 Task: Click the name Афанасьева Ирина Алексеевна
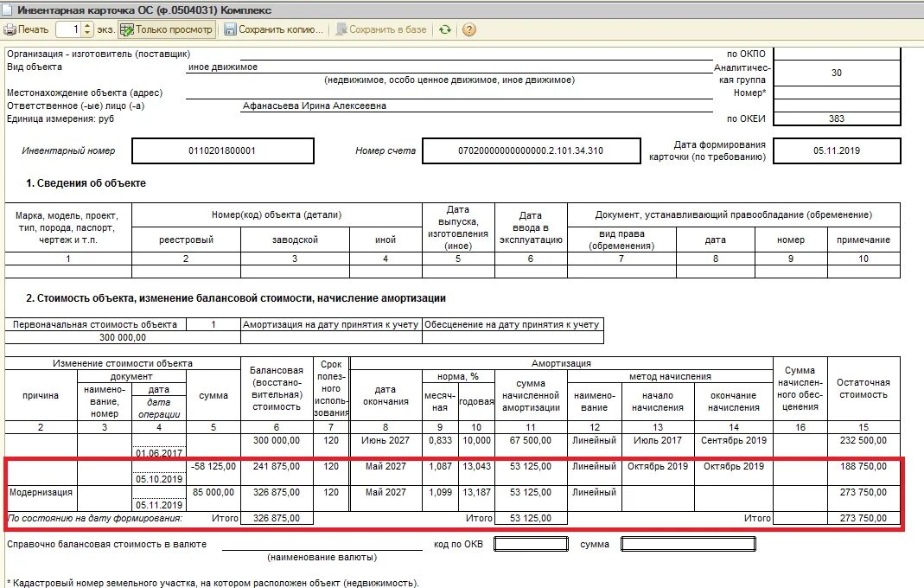[x=314, y=106]
